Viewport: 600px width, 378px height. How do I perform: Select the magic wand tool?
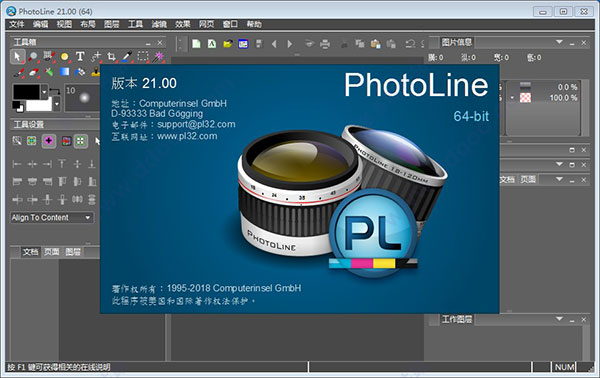[158, 57]
